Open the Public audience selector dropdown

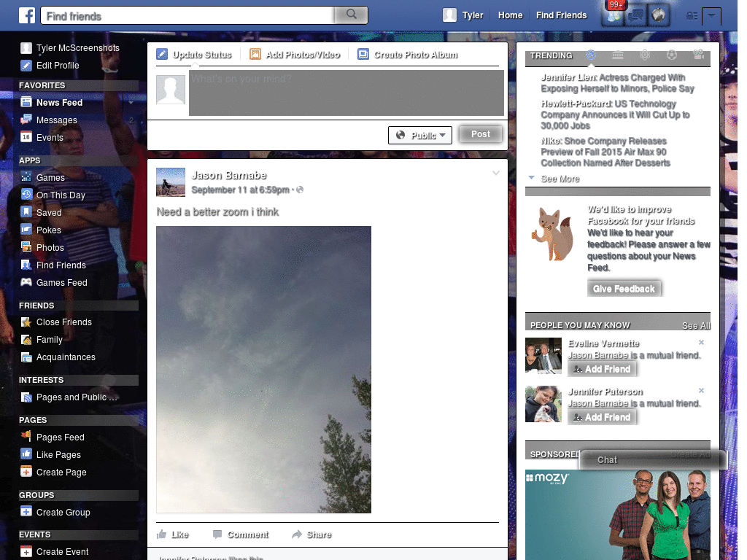click(x=420, y=135)
